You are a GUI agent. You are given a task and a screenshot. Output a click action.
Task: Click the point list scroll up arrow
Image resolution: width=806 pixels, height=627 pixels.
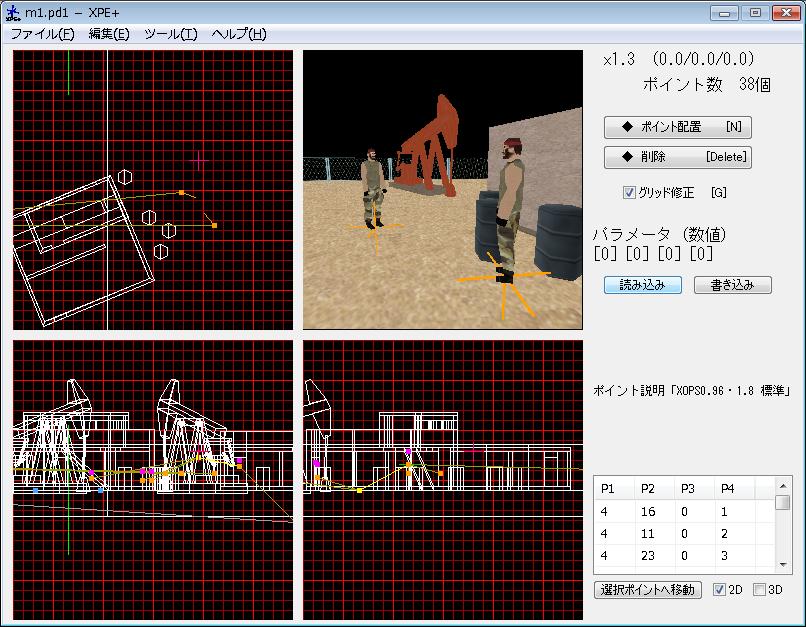click(783, 486)
